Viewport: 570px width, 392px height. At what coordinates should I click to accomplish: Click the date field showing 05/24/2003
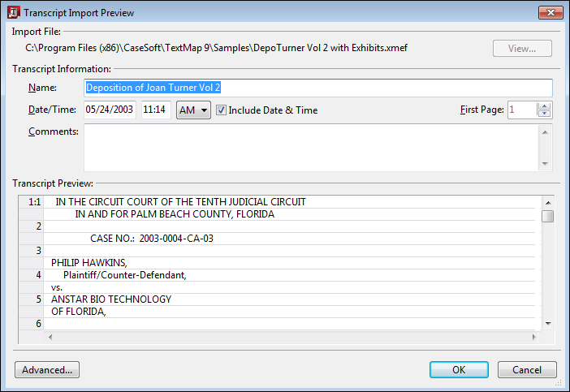pos(110,110)
